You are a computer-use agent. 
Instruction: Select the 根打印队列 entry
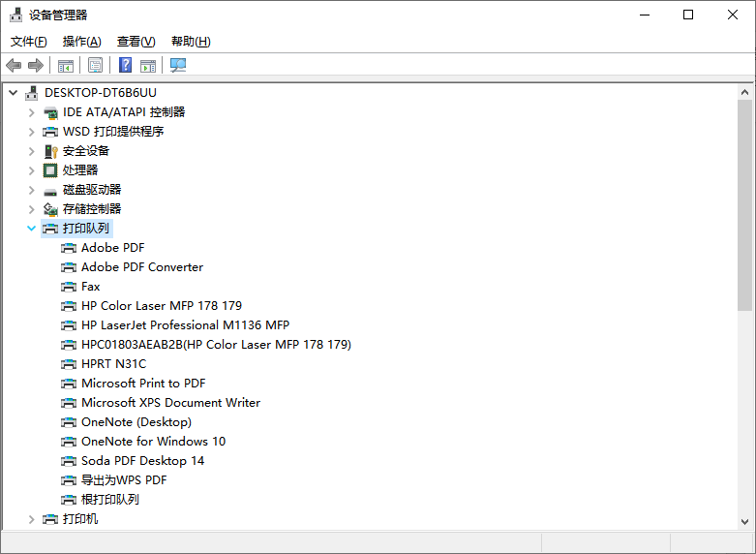pyautogui.click(x=110, y=500)
